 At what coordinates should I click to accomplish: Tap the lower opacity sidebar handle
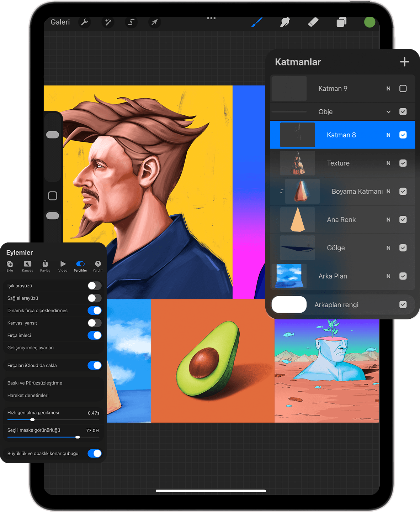53,216
